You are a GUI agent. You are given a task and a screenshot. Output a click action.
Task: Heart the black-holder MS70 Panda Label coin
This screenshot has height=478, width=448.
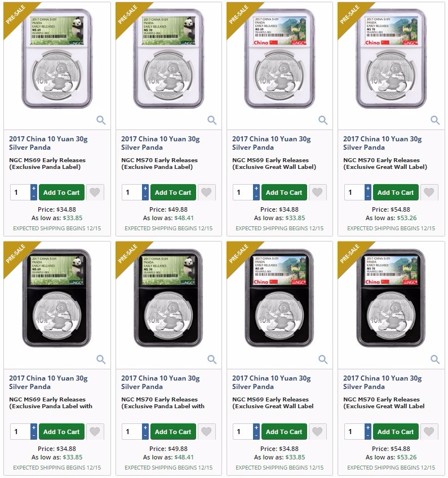(207, 432)
